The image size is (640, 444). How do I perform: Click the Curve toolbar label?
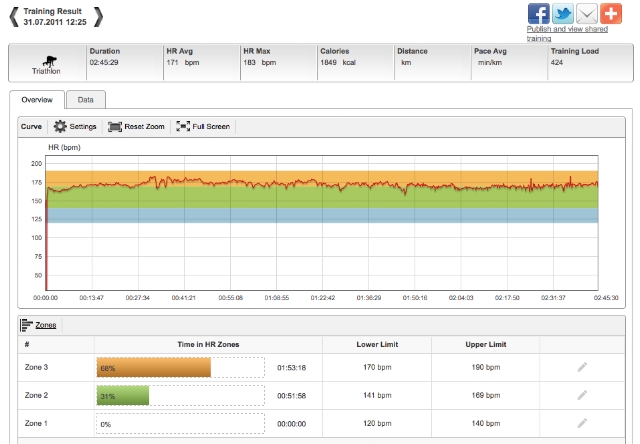(31, 127)
